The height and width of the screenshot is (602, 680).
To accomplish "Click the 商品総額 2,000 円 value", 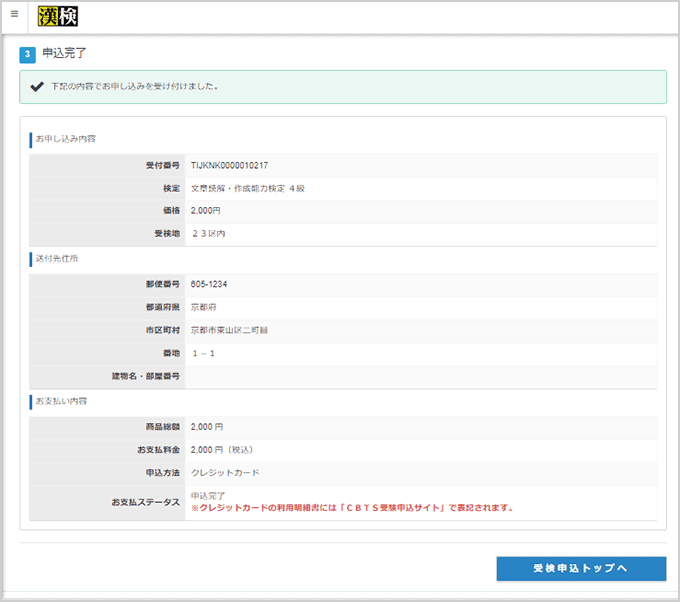I will 207,427.
